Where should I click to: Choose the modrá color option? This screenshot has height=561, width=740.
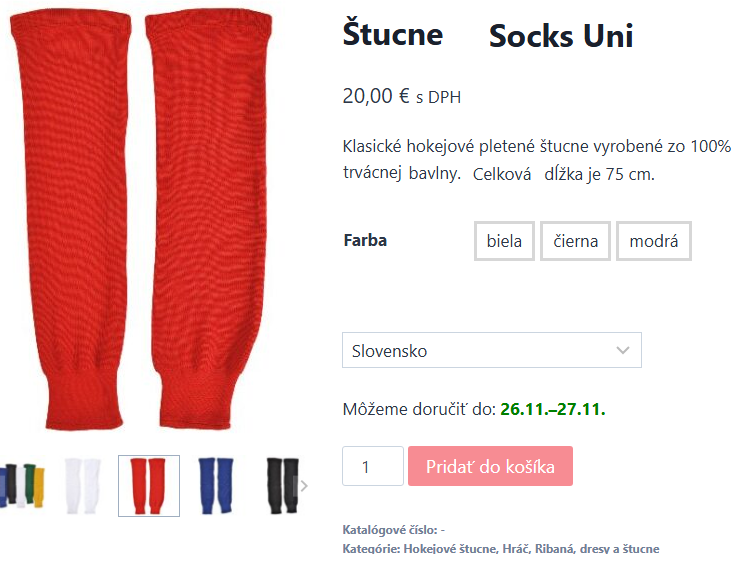(654, 241)
